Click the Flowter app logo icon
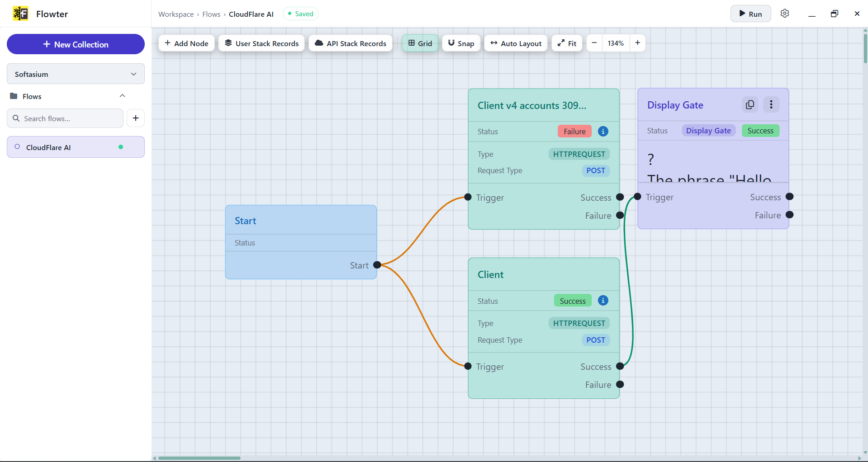The width and height of the screenshot is (868, 462). 20,14
